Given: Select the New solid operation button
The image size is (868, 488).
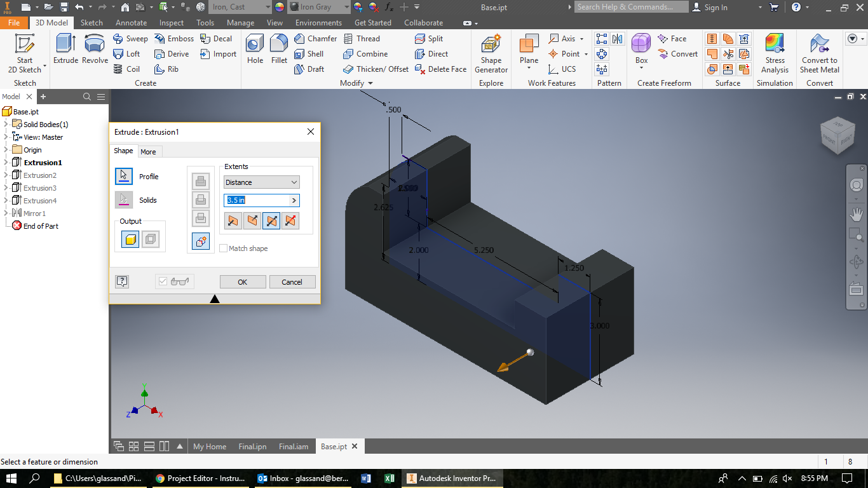Looking at the screenshot, I should [201, 241].
